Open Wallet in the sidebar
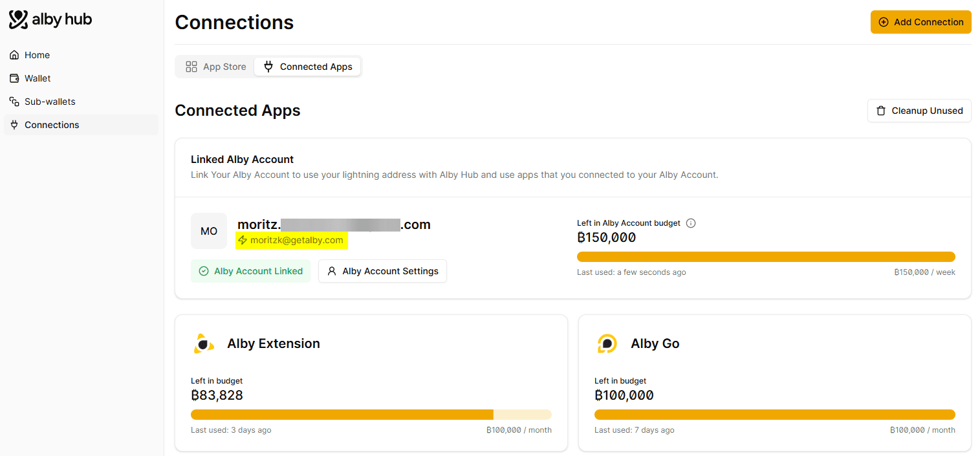The image size is (980, 456). click(x=81, y=78)
